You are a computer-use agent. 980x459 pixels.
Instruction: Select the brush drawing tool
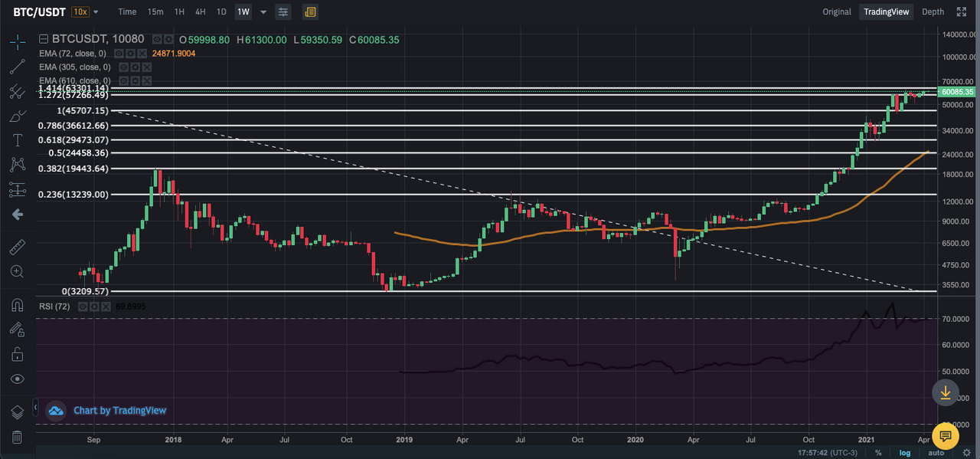(17, 116)
